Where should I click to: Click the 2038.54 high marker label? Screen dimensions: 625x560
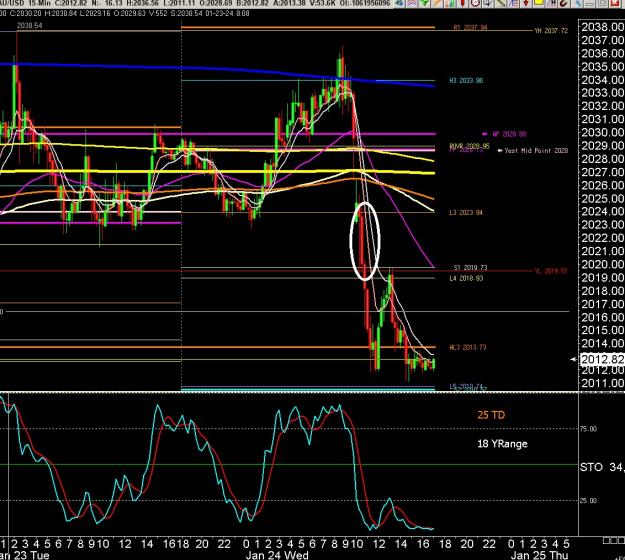coord(29,26)
